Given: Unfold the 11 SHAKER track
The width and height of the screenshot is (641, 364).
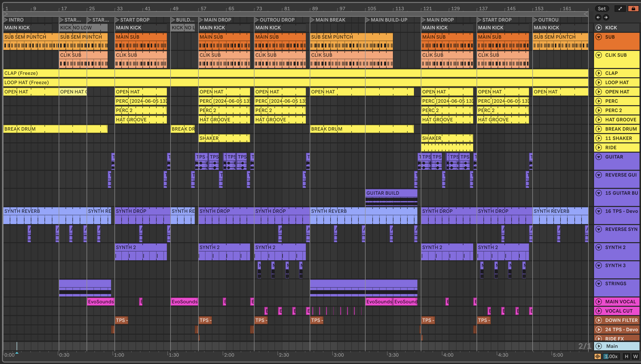Looking at the screenshot, I should [599, 138].
